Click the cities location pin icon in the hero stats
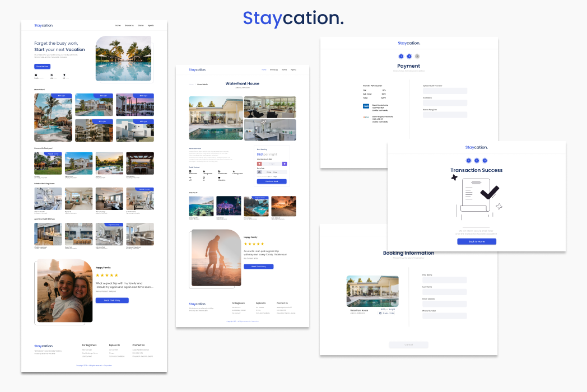 64,75
